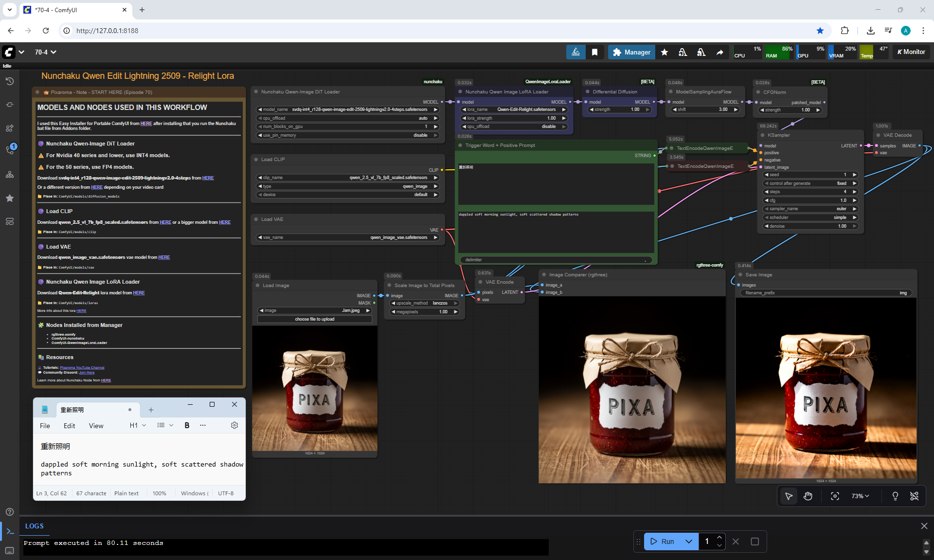This screenshot has height=560, width=934.
Task: Click the bookmark icon in top toolbar
Action: tap(594, 52)
